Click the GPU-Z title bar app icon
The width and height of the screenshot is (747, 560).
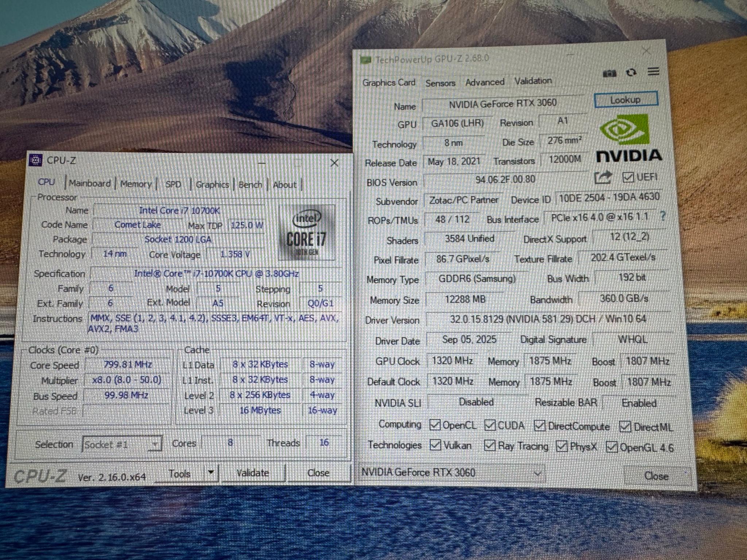click(x=366, y=60)
